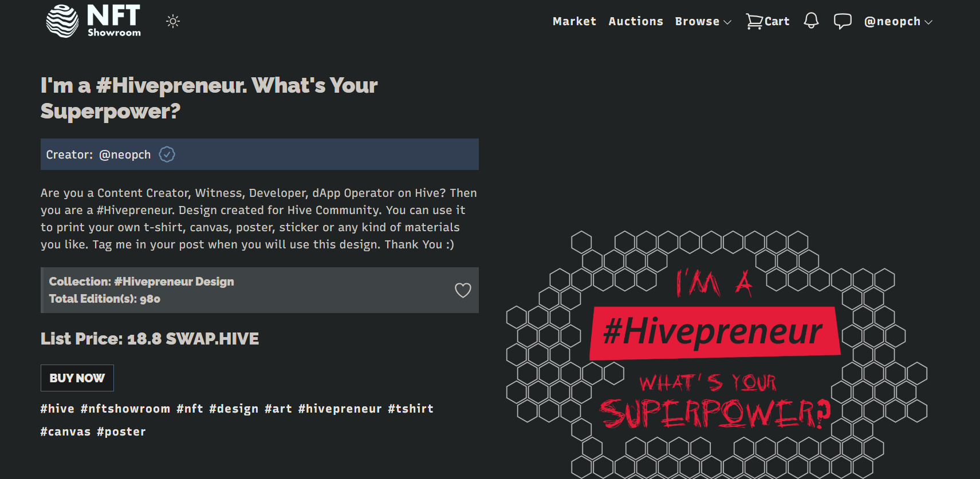Expand the @neopch account menu
The image size is (980, 479).
click(x=898, y=21)
